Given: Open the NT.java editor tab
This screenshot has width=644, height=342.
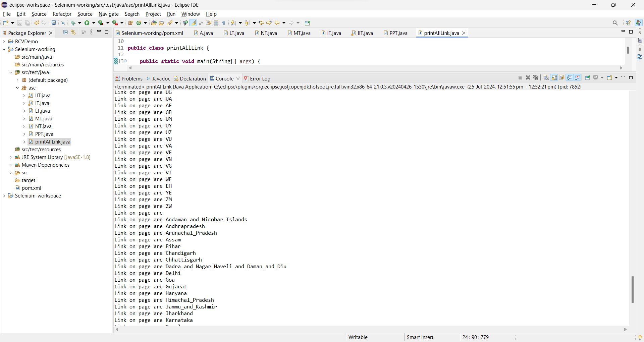Looking at the screenshot, I should (x=268, y=33).
